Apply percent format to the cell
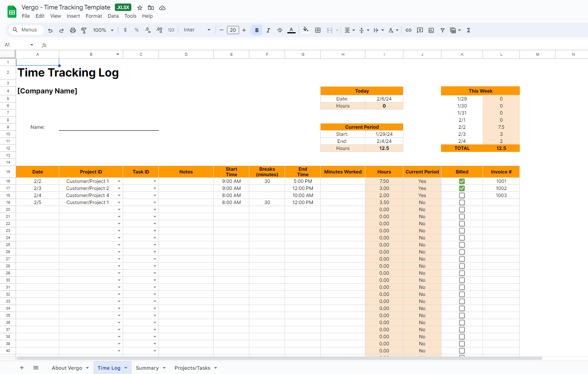 [x=136, y=30]
